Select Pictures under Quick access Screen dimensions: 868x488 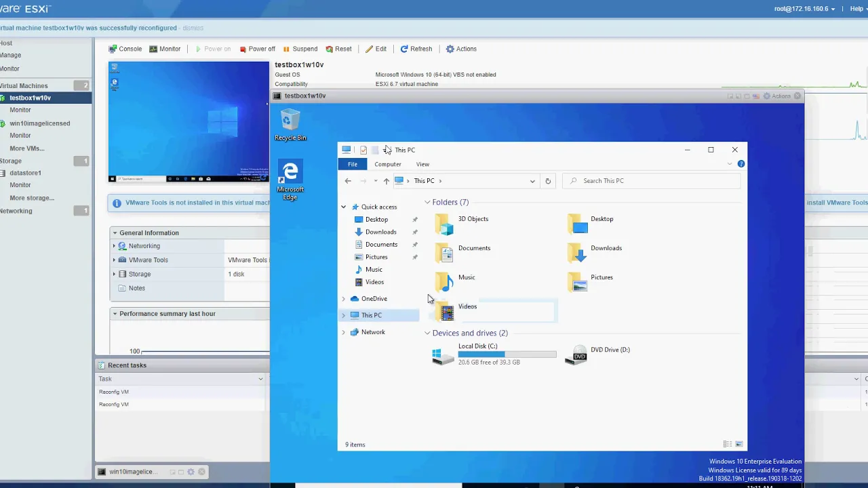click(x=376, y=257)
